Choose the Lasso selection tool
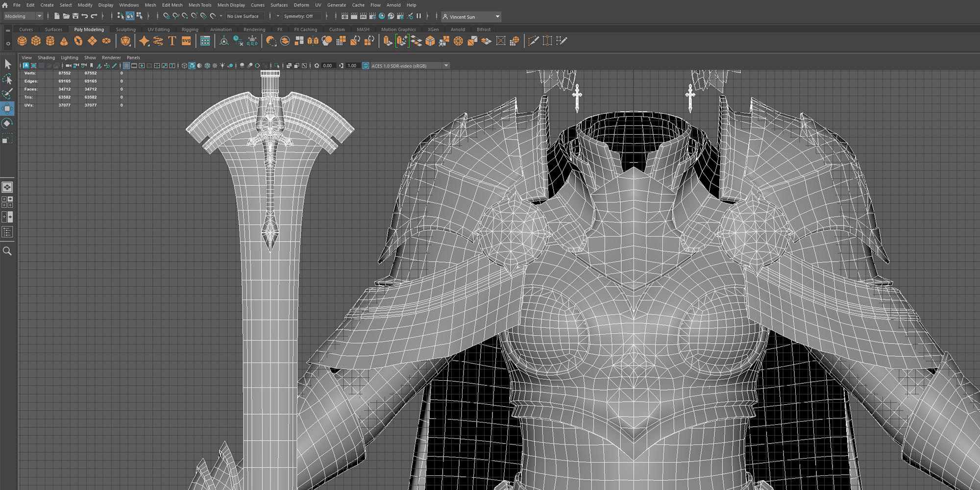980x490 pixels. 7,79
